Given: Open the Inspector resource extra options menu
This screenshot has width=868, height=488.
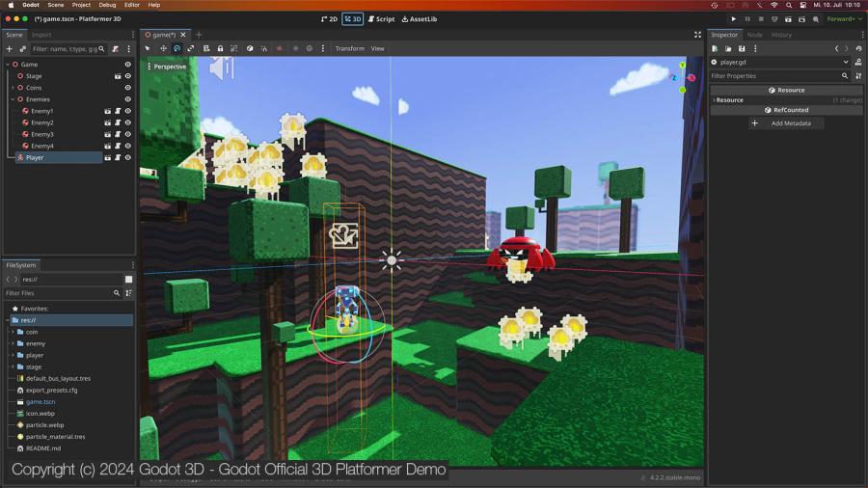Looking at the screenshot, I should (x=755, y=48).
